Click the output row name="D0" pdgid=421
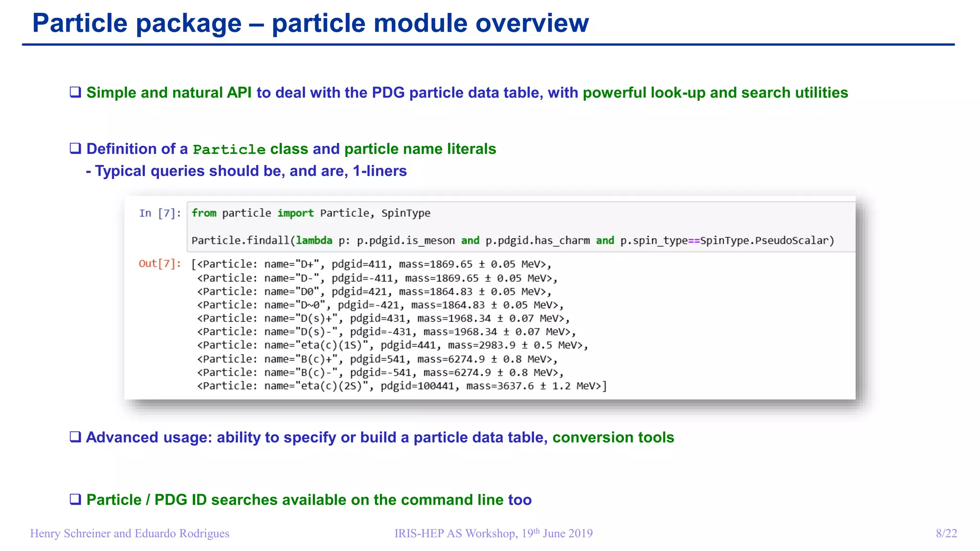The height and width of the screenshot is (551, 980). tap(374, 292)
